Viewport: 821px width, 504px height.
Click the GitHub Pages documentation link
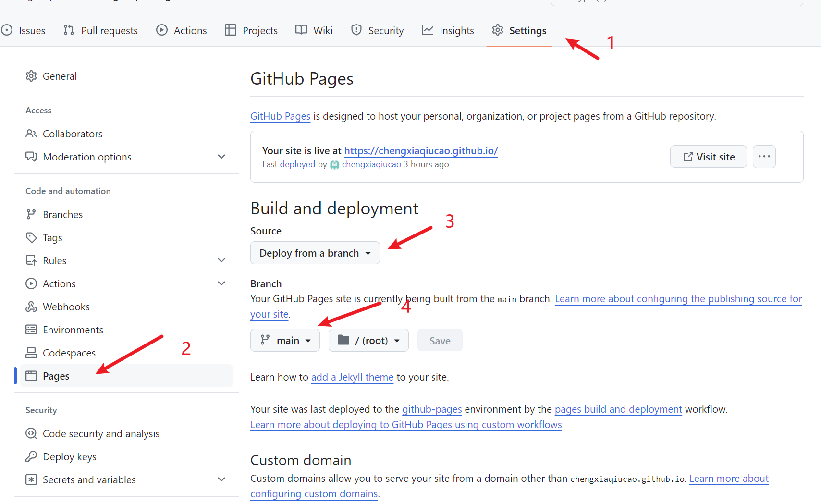point(280,116)
